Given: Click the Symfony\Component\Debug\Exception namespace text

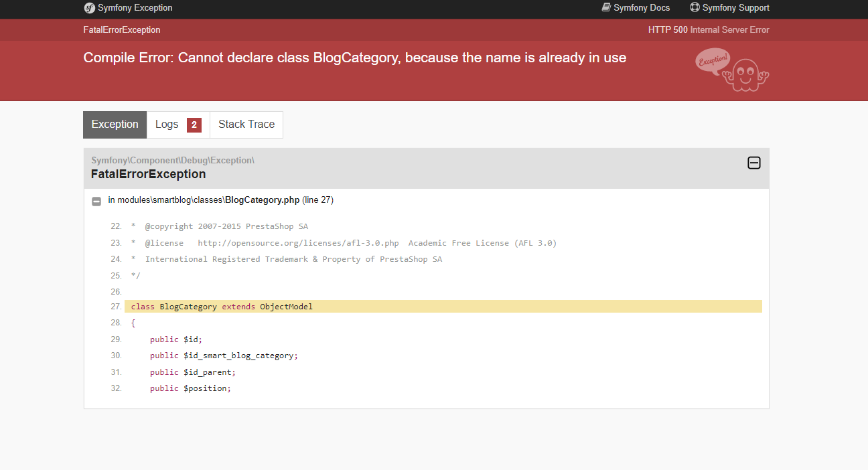Looking at the screenshot, I should 173,161.
